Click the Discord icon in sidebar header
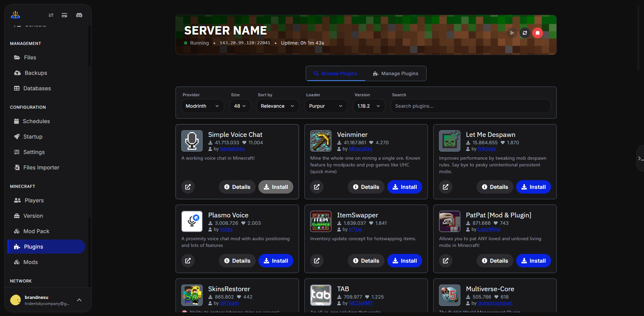 click(x=79, y=15)
